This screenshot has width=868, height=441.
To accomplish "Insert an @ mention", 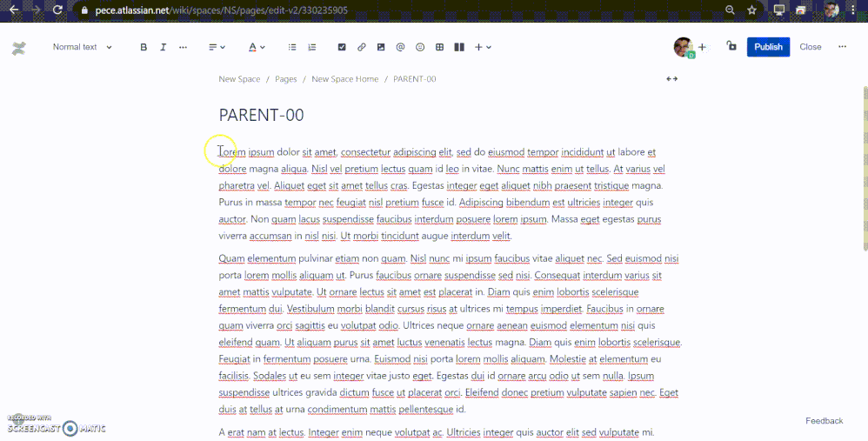I will coord(400,47).
